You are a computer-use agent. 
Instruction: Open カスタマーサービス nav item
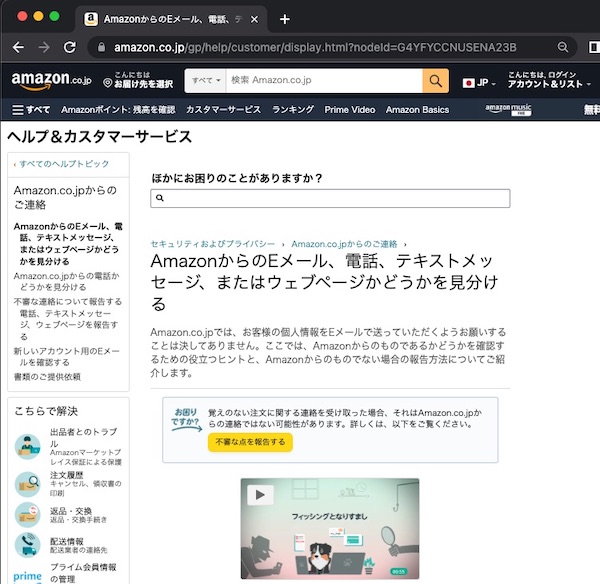(x=223, y=110)
